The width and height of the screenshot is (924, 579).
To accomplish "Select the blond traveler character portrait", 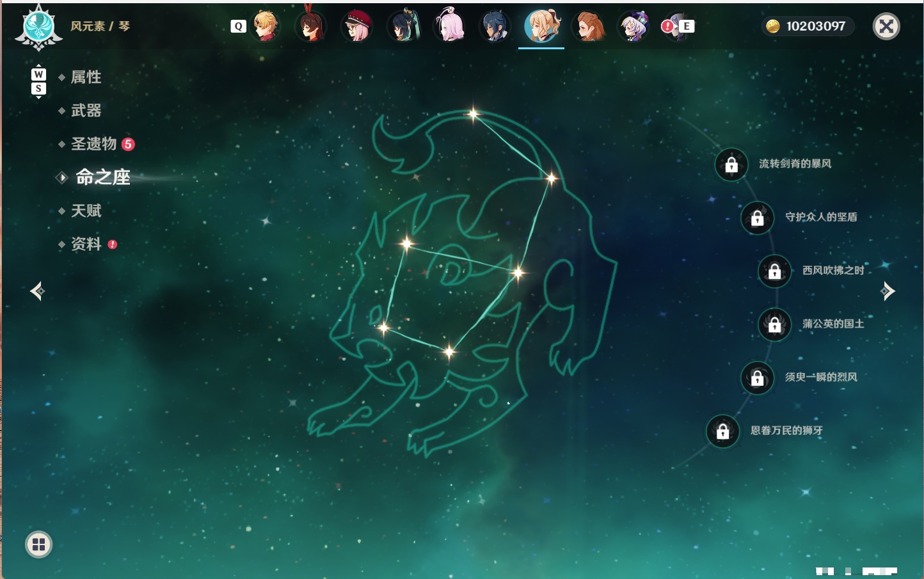I will coord(266,26).
